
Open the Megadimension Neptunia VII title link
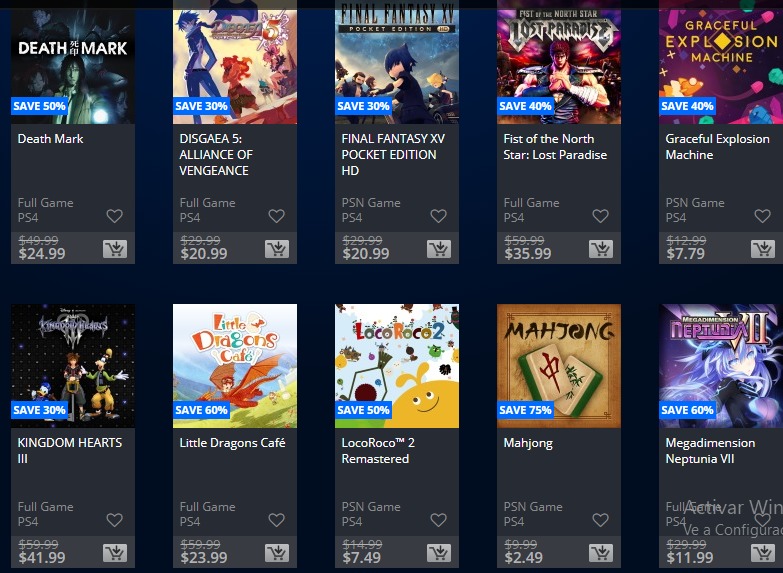click(710, 451)
